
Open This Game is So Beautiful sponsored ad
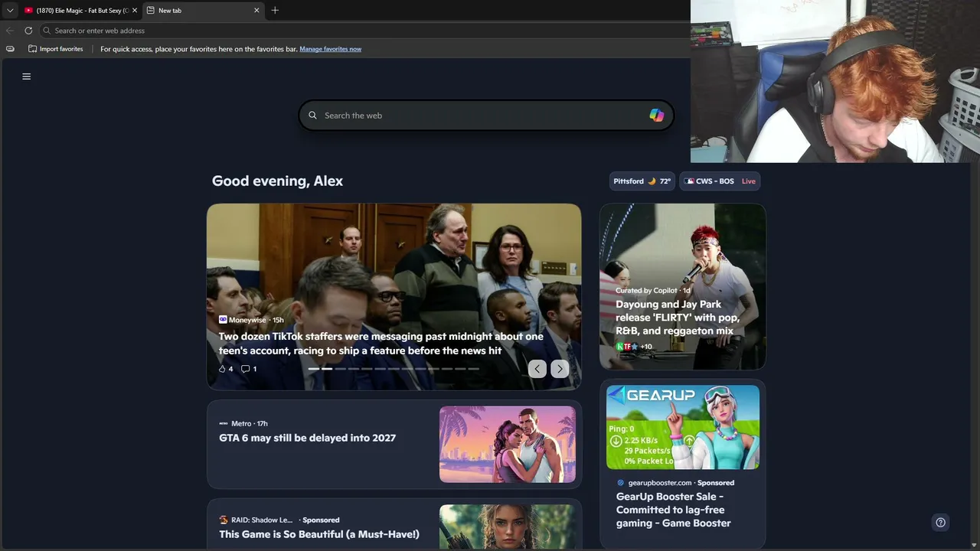point(319,534)
